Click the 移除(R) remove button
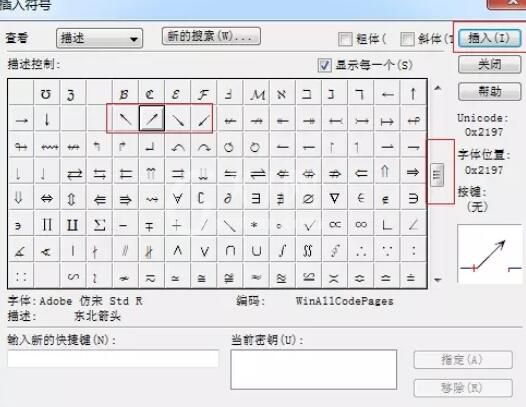Image resolution: width=526 pixels, height=407 pixels. 463,388
